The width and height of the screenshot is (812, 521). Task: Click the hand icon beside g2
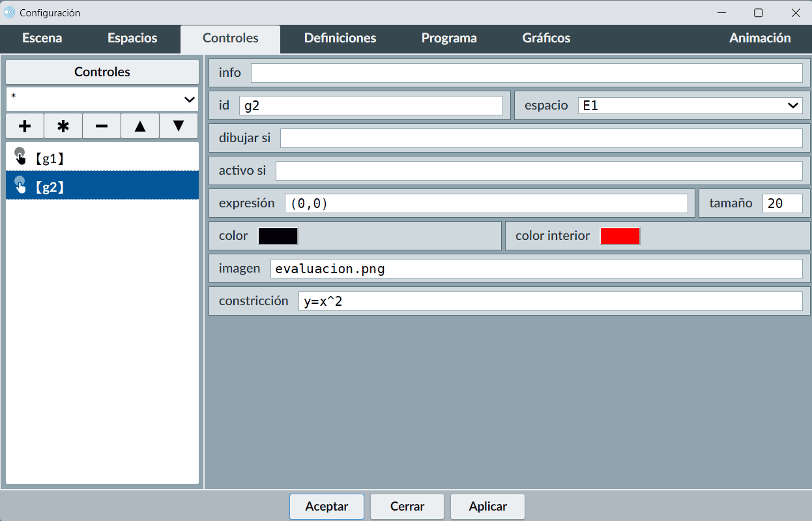pyautogui.click(x=20, y=186)
